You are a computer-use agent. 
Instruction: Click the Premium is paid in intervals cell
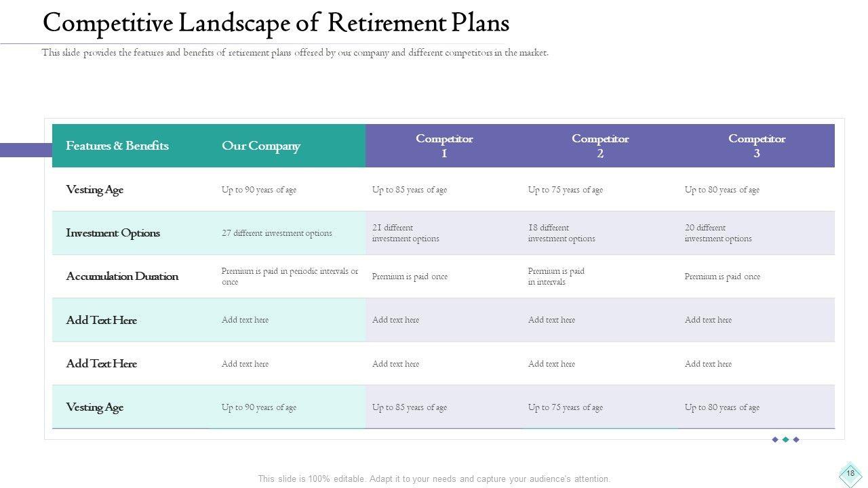pyautogui.click(x=556, y=277)
